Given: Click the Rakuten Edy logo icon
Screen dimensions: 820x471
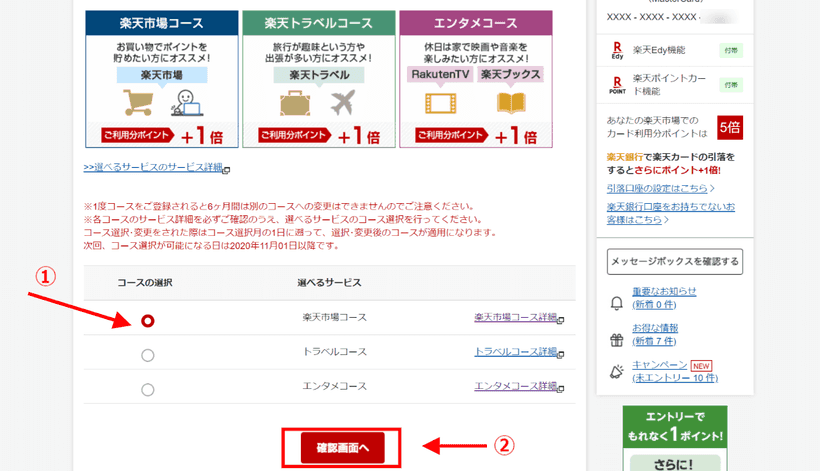Looking at the screenshot, I should pos(617,51).
